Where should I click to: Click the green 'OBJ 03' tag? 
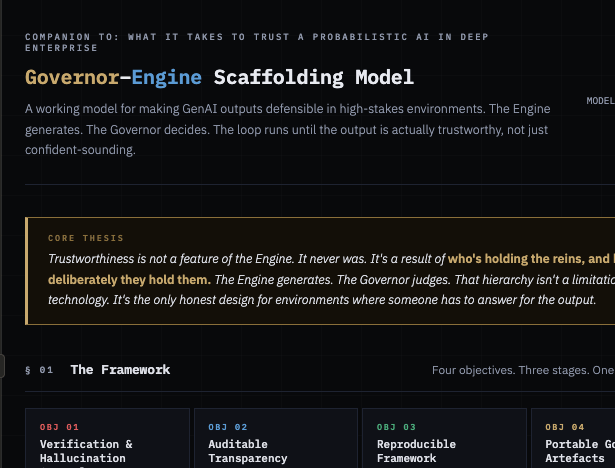396,427
